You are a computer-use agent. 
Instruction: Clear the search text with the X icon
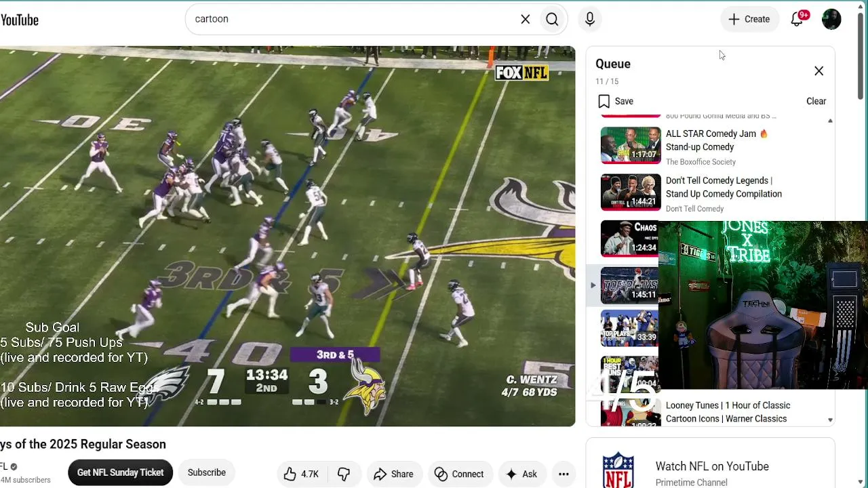526,19
